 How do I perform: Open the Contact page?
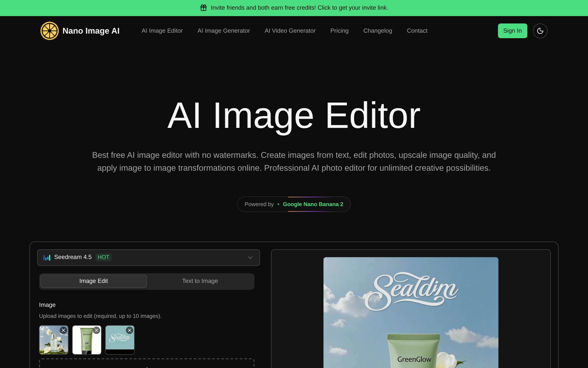417,31
